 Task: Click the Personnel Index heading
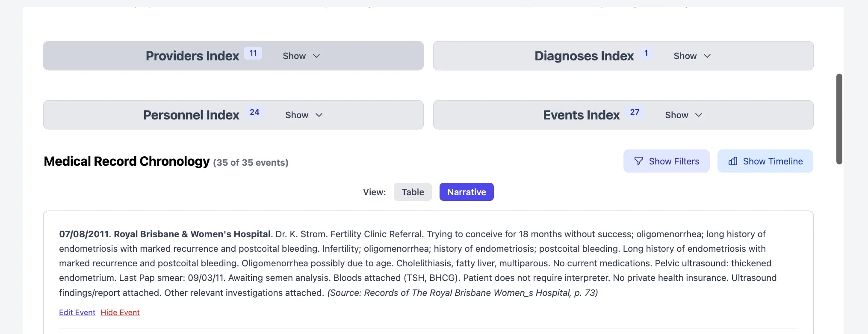[x=191, y=115]
